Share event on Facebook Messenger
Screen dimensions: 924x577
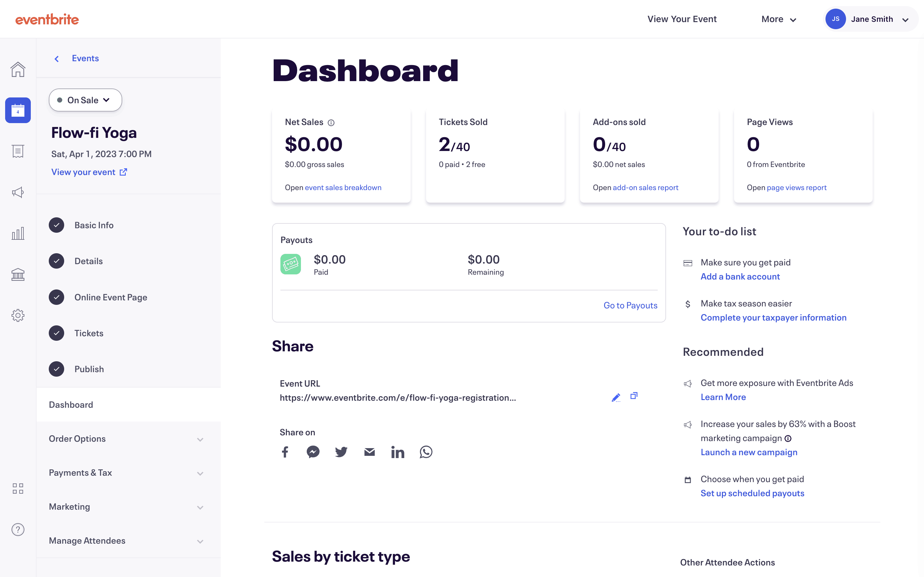[x=313, y=452]
